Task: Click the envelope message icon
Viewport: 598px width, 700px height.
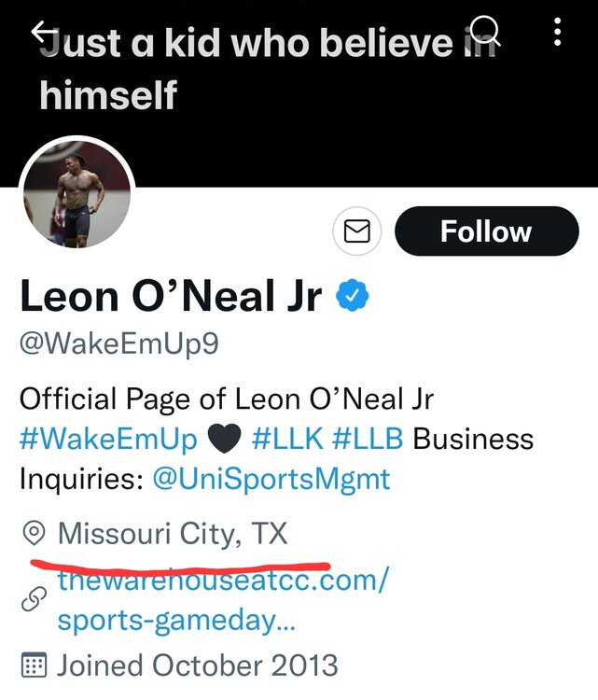Action: point(357,231)
